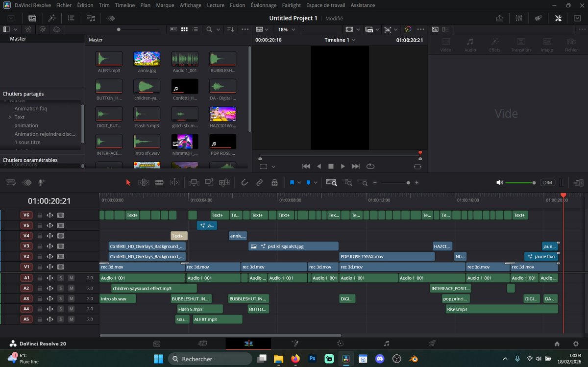Toggle Position Lock padlock in toolbar
This screenshot has height=367, width=588.
click(274, 182)
